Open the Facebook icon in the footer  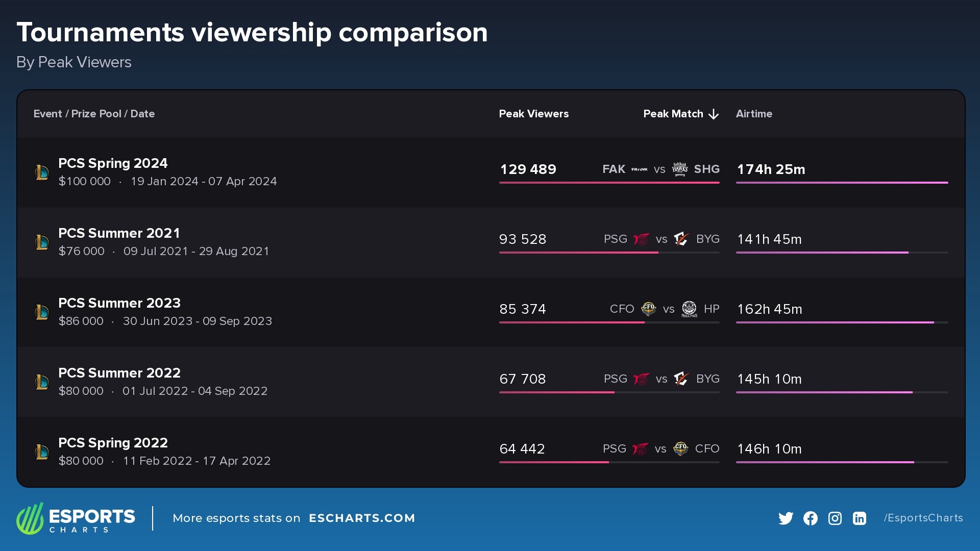click(x=811, y=518)
